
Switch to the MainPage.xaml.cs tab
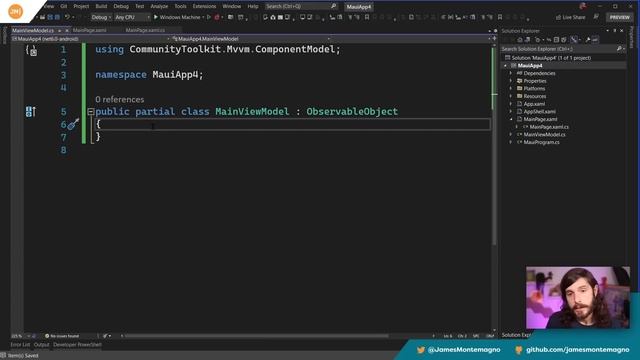[145, 31]
